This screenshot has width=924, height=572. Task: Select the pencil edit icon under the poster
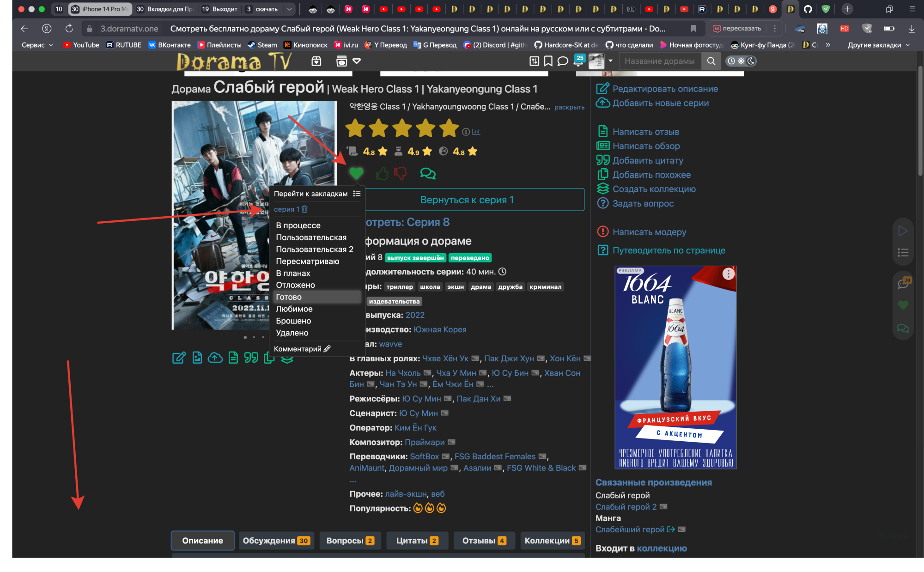click(x=179, y=359)
